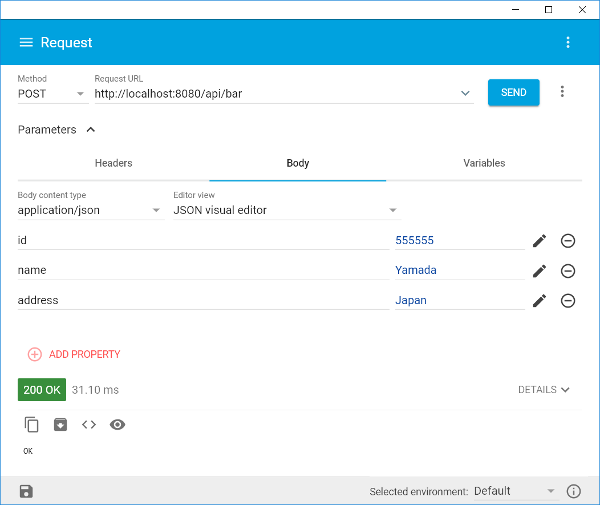This screenshot has width=600, height=505.
Task: Click the plus circle icon of Add Property
Action: tap(34, 354)
